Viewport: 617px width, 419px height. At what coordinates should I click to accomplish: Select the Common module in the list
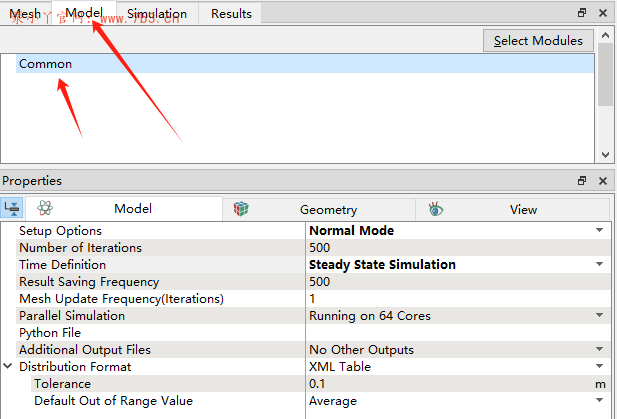pyautogui.click(x=46, y=64)
